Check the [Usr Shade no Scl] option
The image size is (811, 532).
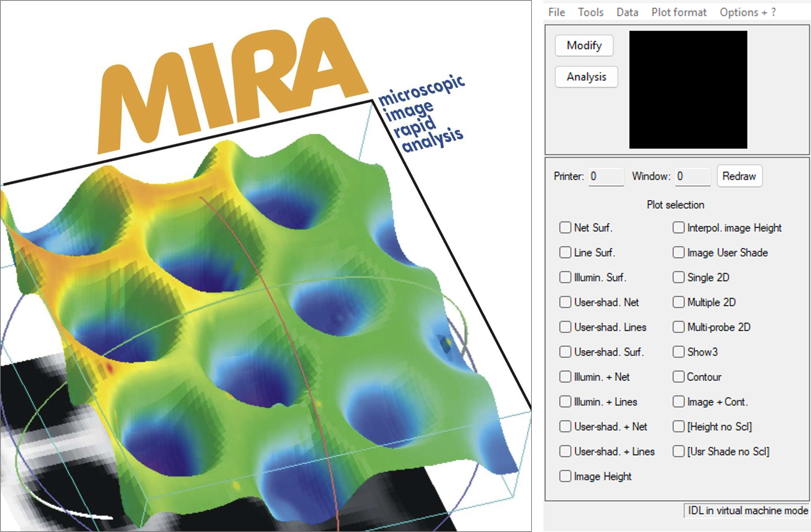[679, 452]
